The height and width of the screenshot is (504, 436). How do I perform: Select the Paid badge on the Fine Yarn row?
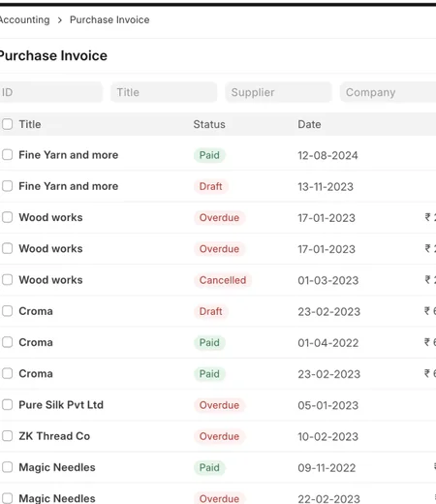coord(209,155)
